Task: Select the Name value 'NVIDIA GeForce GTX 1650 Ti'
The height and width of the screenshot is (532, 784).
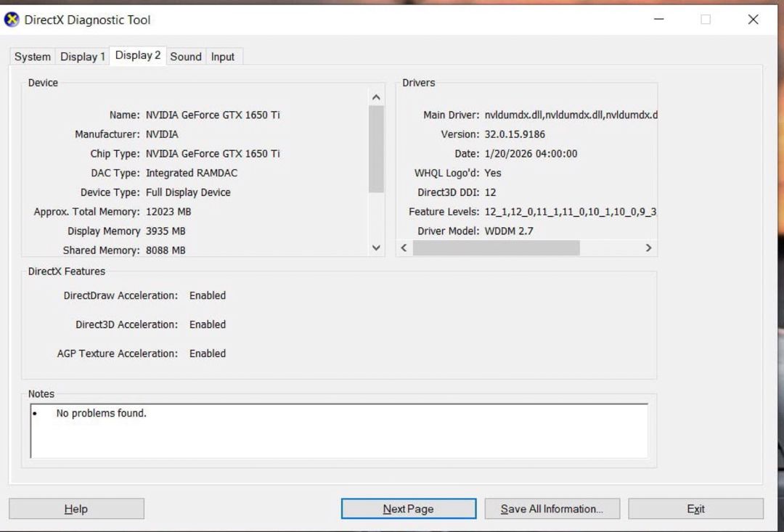Action: (213, 115)
